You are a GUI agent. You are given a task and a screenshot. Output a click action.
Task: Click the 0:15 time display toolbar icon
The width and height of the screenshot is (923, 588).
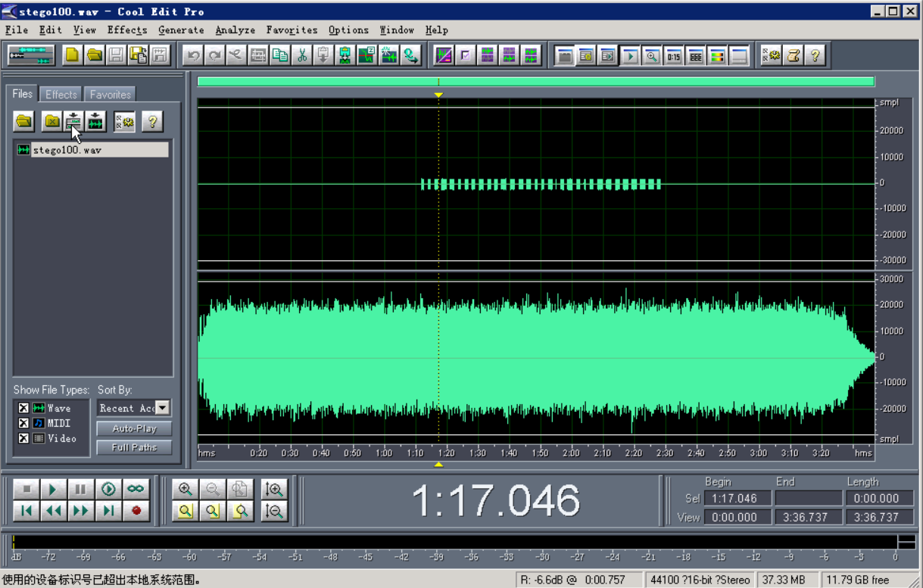tap(673, 55)
